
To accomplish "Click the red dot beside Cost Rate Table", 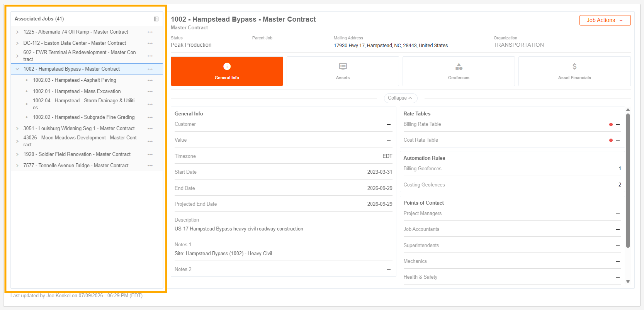I will point(611,140).
